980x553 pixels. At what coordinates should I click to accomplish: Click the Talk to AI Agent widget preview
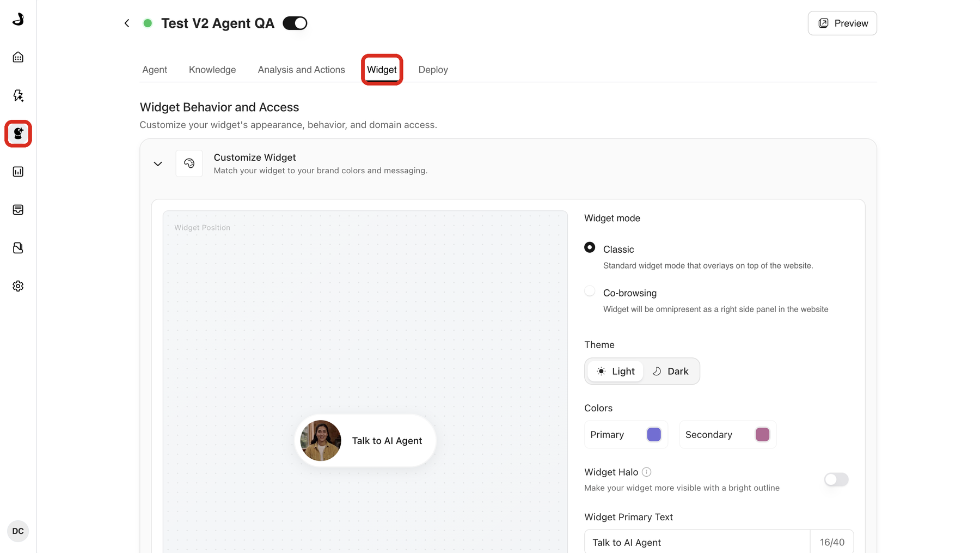[365, 441]
